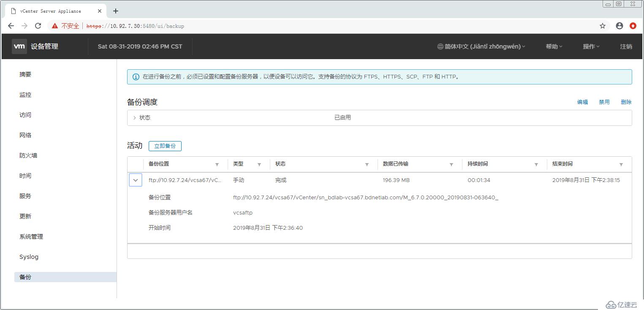Filter the 持续时间 column

click(x=536, y=164)
